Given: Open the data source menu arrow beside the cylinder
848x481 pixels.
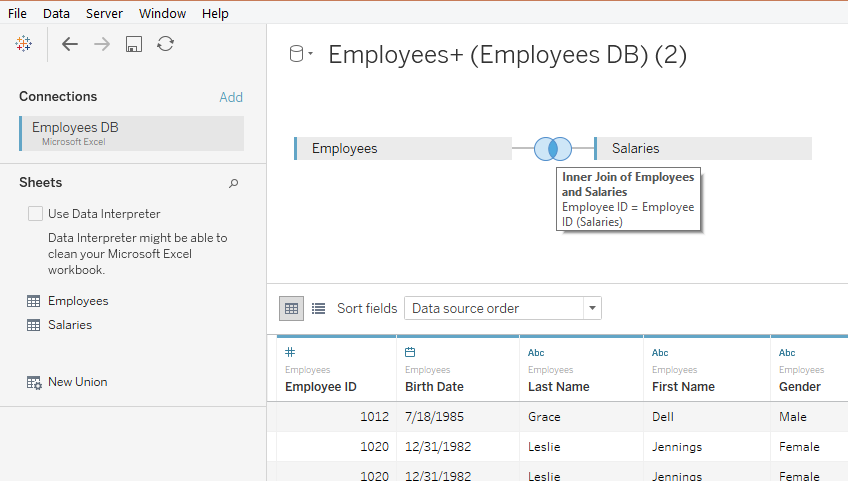Looking at the screenshot, I should tap(310, 54).
